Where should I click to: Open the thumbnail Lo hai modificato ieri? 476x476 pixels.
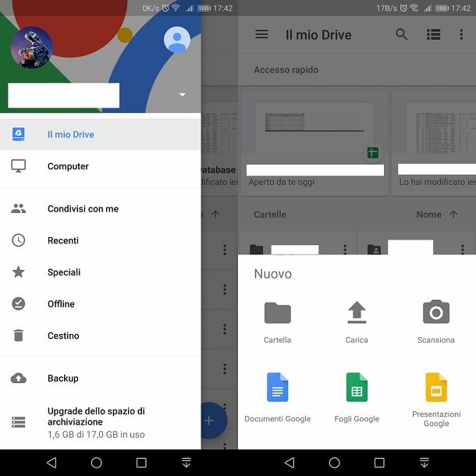[x=434, y=143]
